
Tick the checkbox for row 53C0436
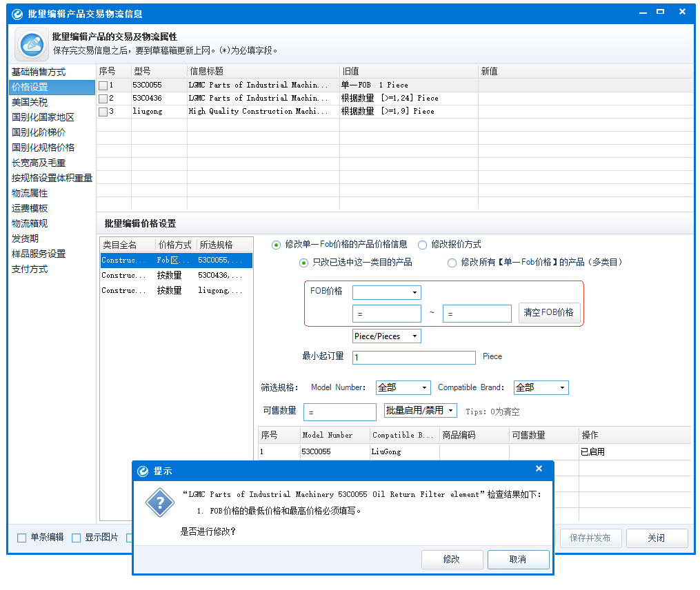click(x=103, y=99)
